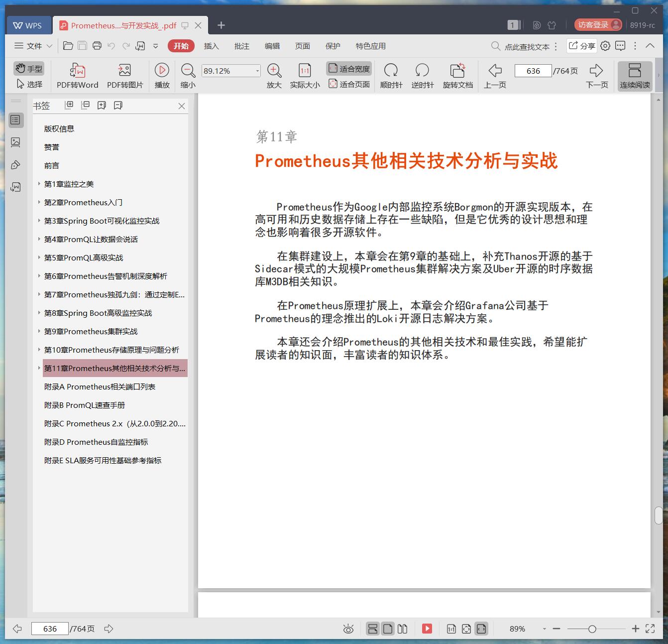668x644 pixels.
Task: Add a new bookmark icon
Action: pyautogui.click(x=102, y=105)
